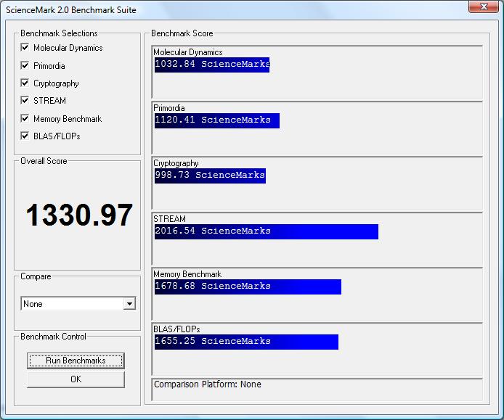Toggle the Primordia benchmark checkbox

tap(25, 65)
